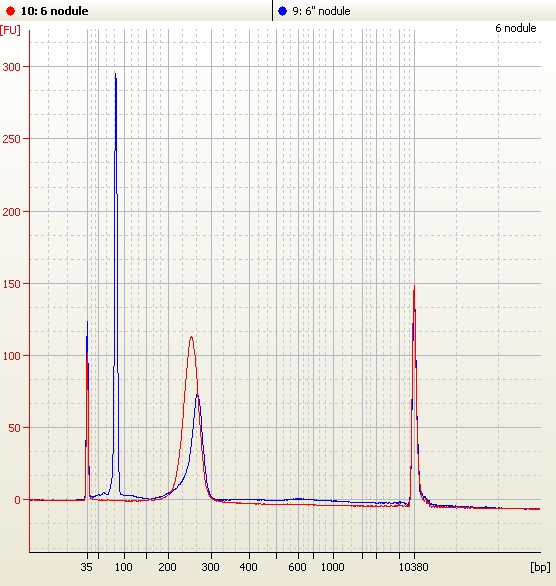Click the blue peak top near 270 bp
556x586 pixels.
197,396
